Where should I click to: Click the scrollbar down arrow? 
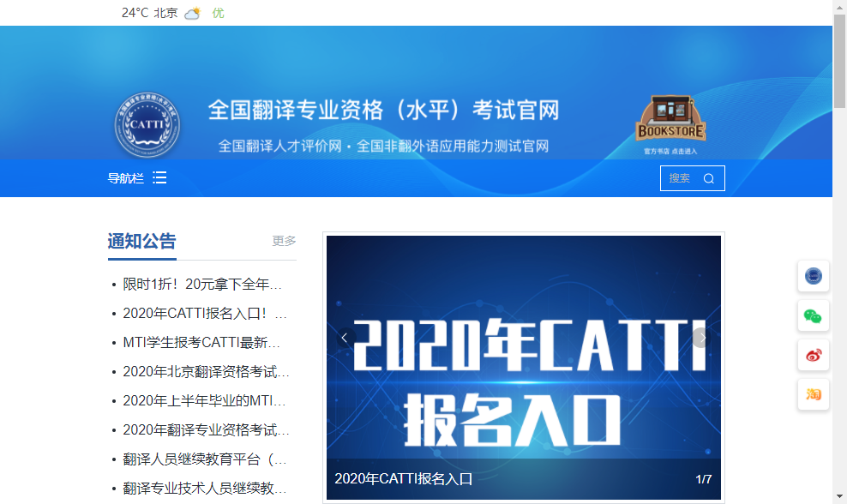coord(839,496)
